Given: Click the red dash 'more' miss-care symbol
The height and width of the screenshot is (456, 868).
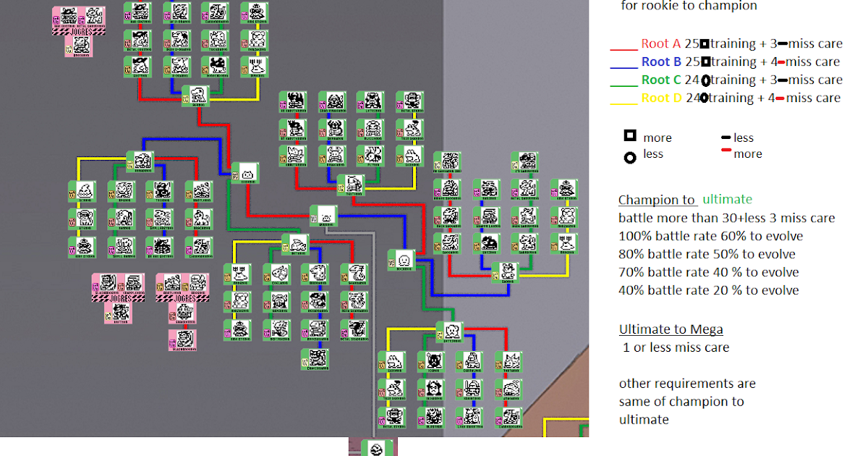Looking at the screenshot, I should [x=726, y=150].
